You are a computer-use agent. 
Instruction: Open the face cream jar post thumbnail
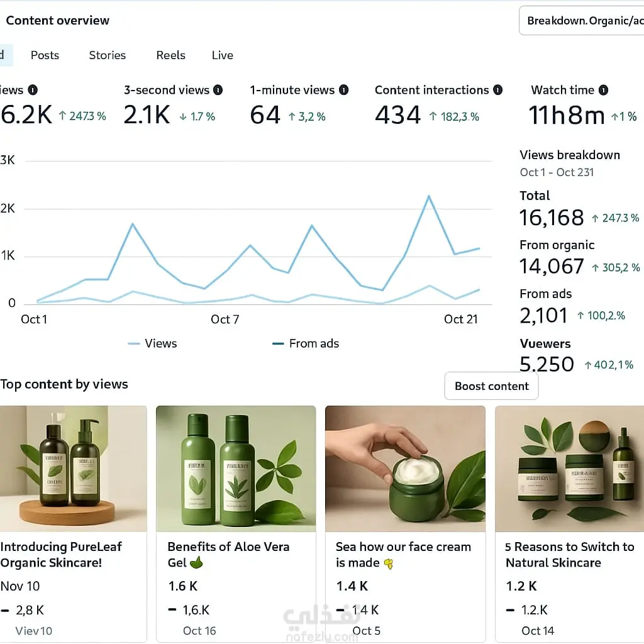(406, 469)
